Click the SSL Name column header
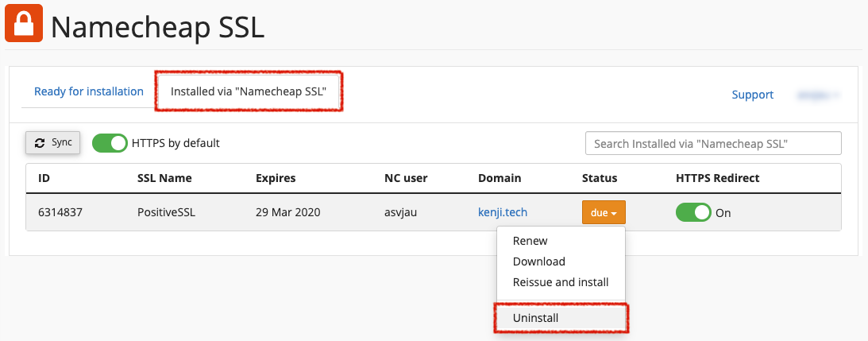Viewport: 868px width, 341px height. click(164, 178)
